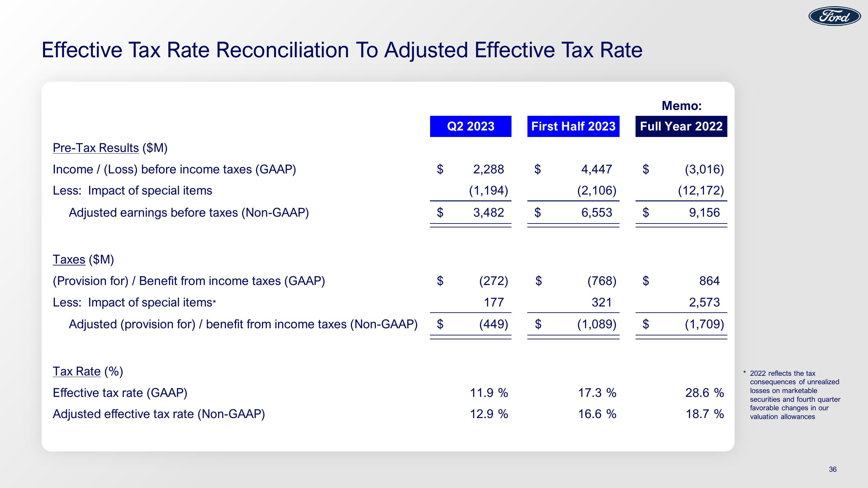This screenshot has height=488, width=868.
Task: Click the page number 36
Action: click(x=833, y=469)
